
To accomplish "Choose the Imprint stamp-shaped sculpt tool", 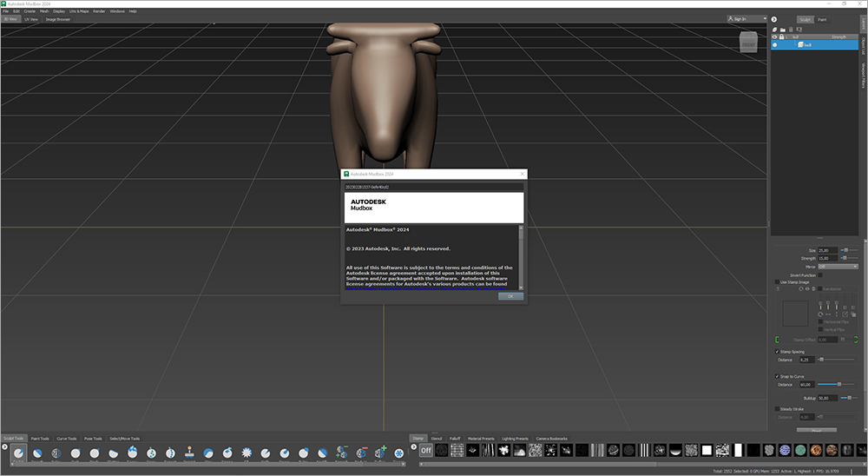I will click(x=189, y=453).
